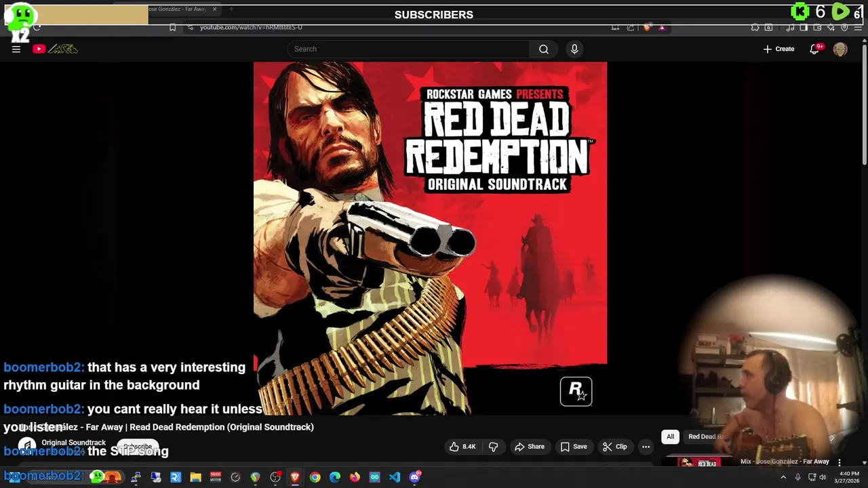Toggle the browser sidebar panel
This screenshot has height=488, width=868.
point(804,27)
